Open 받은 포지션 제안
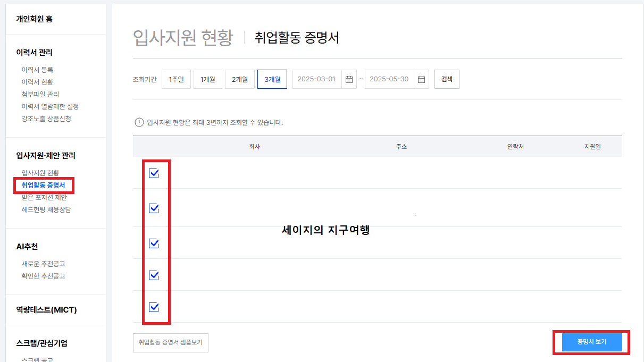Screen dimensions: 644x362 [44, 197]
